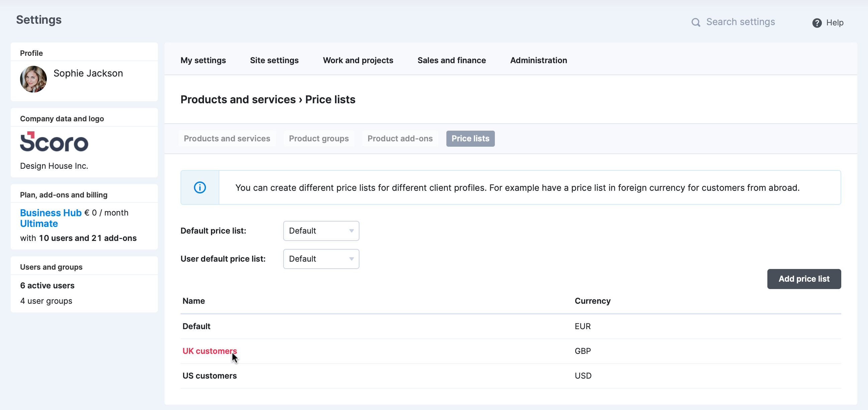Screen dimensions: 868x410
Task: Open Help via question mark icon
Action: click(817, 23)
